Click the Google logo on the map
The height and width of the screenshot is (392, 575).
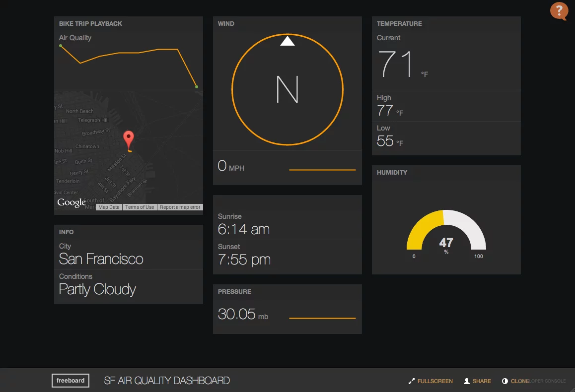click(71, 202)
